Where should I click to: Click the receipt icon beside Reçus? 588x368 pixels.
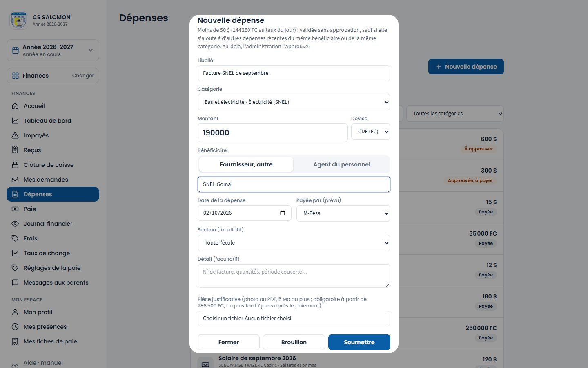coord(15,150)
